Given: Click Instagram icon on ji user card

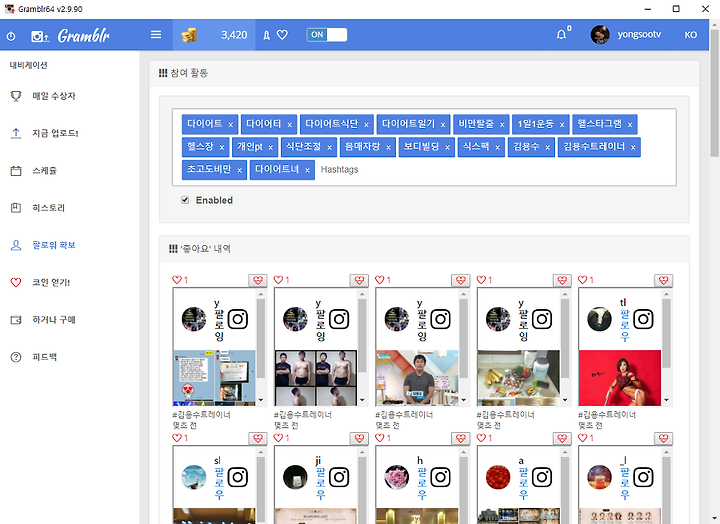Looking at the screenshot, I should coord(339,477).
